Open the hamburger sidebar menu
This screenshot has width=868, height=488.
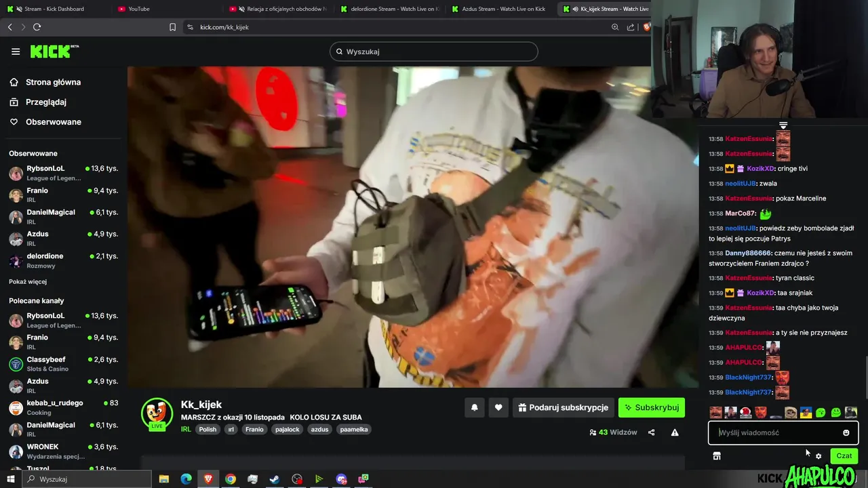[x=16, y=52]
